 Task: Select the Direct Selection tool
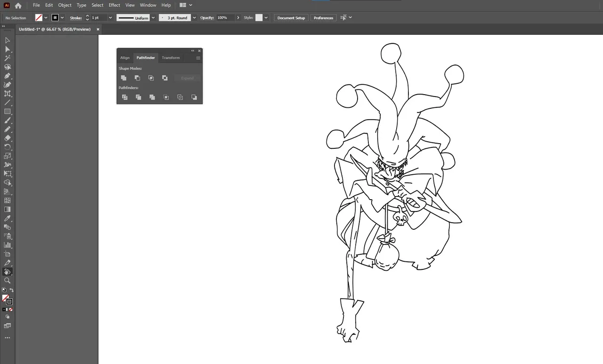[8, 49]
